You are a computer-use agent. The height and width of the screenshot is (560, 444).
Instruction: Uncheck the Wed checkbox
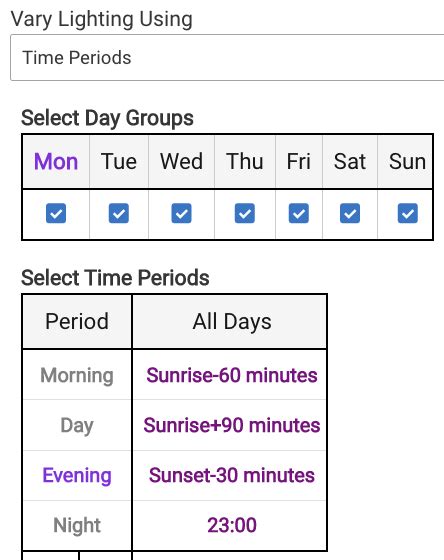click(x=181, y=213)
